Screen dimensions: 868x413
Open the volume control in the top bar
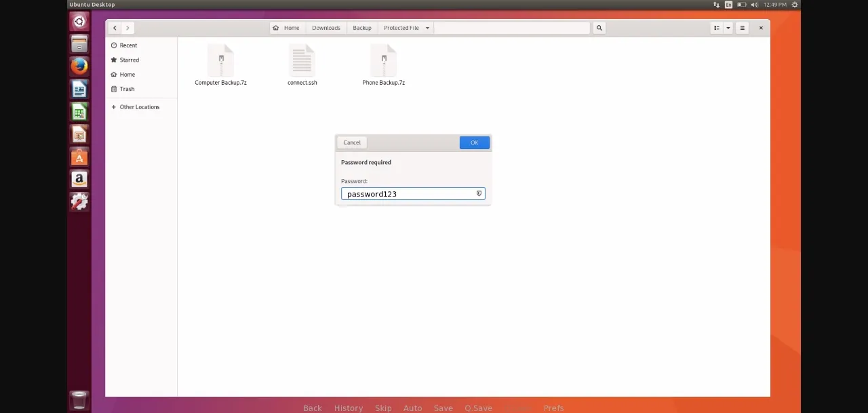(754, 5)
